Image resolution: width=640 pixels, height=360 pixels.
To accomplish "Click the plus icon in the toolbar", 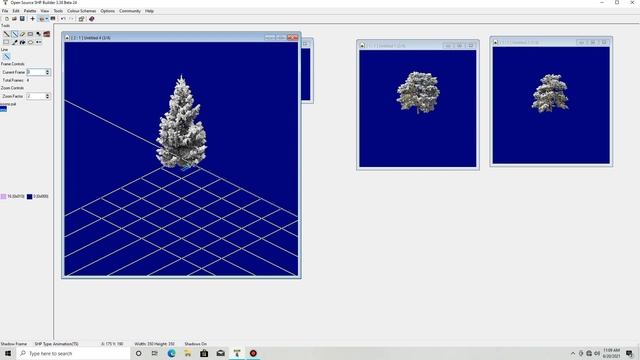I will (33, 19).
